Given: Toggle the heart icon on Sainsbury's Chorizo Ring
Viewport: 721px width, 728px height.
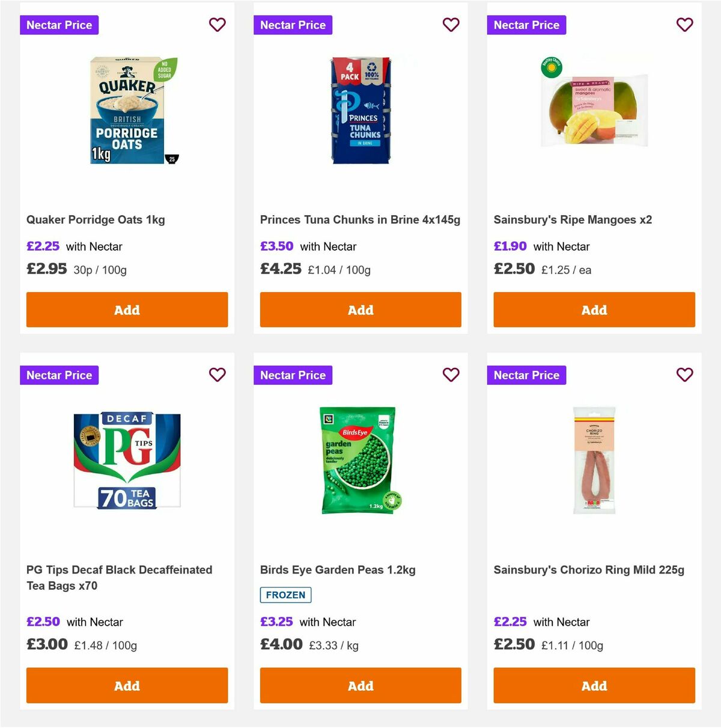Looking at the screenshot, I should [684, 375].
